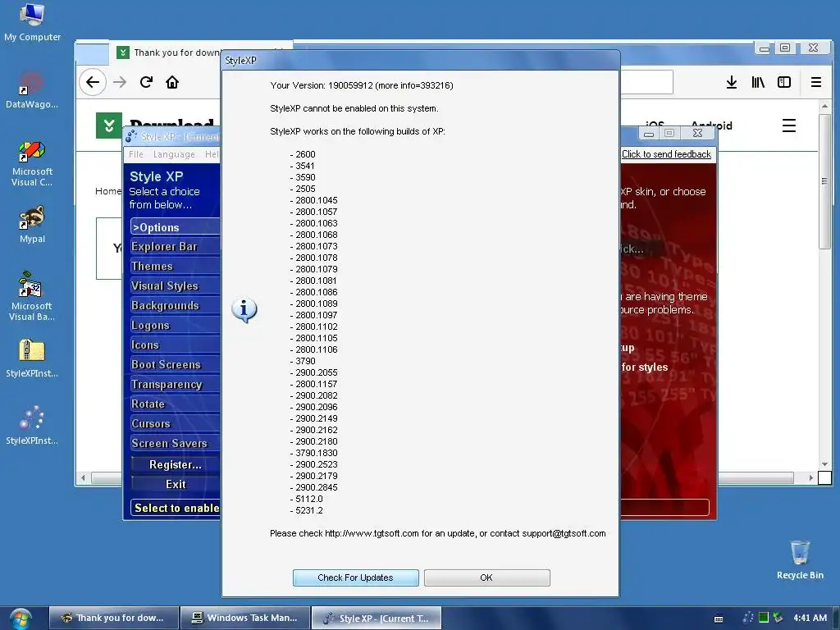The image size is (840, 630).
Task: Click taskbar clock showing 4:41 AM
Action: pyautogui.click(x=810, y=618)
